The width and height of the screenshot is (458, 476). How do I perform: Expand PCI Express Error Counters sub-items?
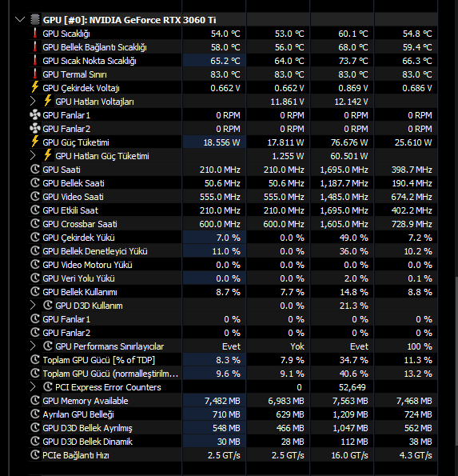tap(33, 386)
